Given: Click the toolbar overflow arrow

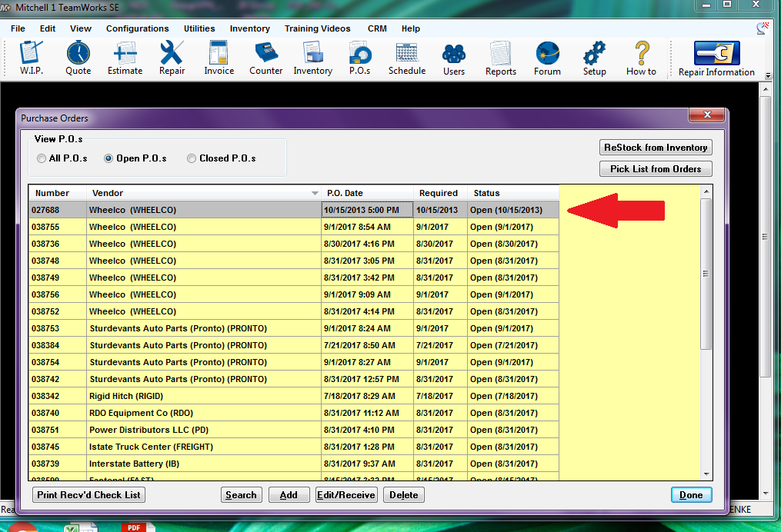Looking at the screenshot, I should click(768, 75).
